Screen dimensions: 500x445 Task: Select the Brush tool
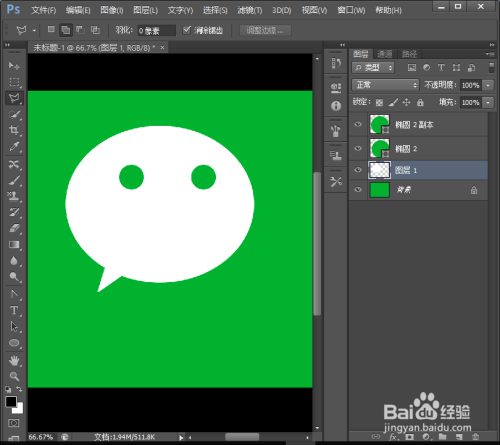click(x=14, y=180)
